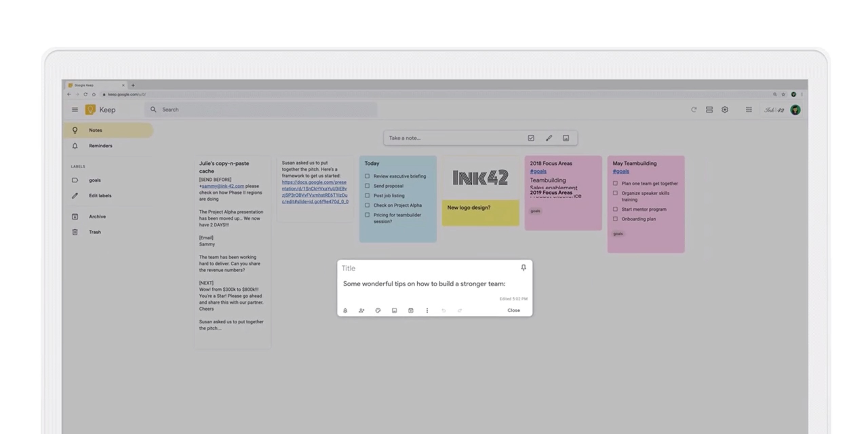Open the Google apps grid

click(749, 110)
